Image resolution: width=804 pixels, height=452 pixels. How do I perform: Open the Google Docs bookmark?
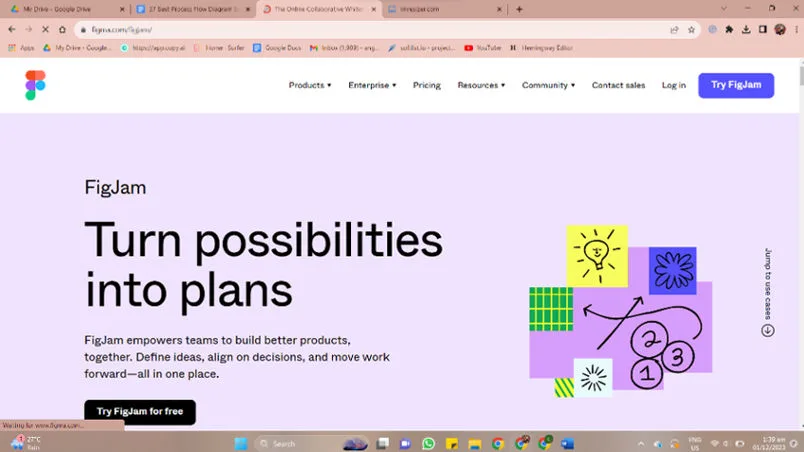277,48
